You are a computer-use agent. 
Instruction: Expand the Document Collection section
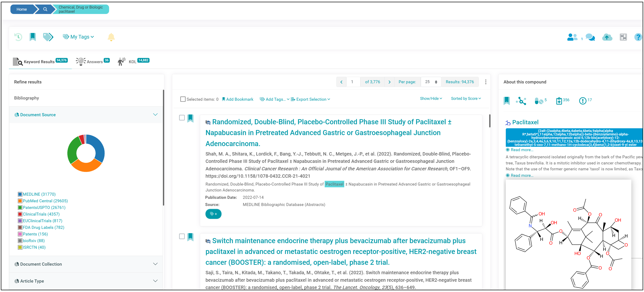click(x=155, y=264)
